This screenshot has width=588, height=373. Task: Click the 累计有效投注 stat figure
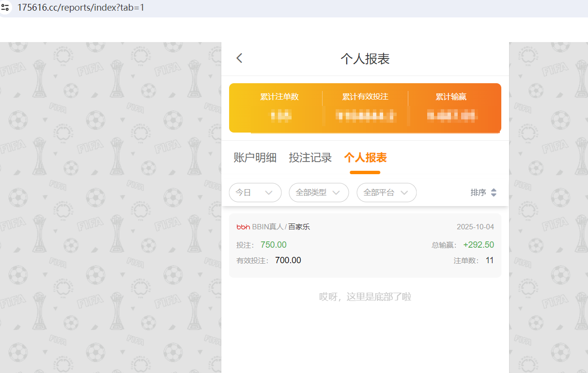pos(365,97)
